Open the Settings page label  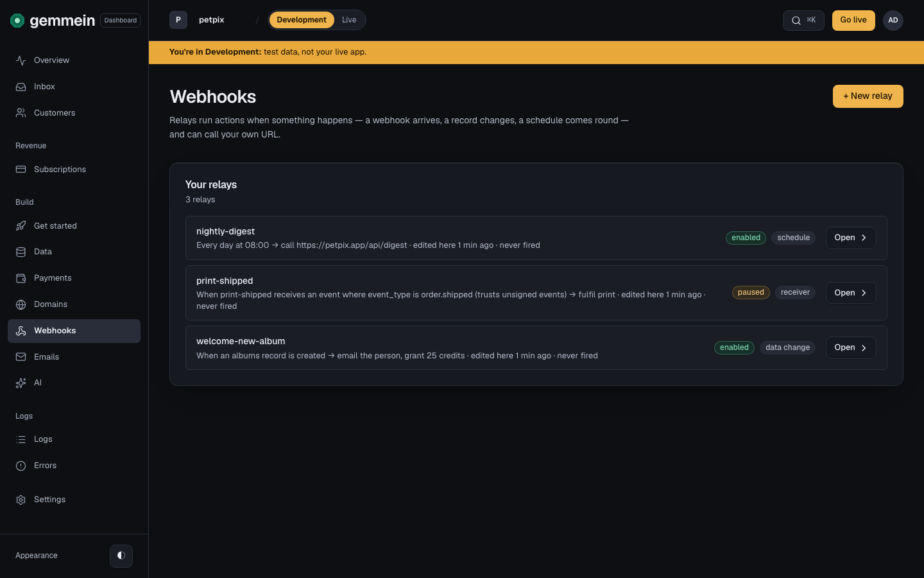[x=49, y=500]
